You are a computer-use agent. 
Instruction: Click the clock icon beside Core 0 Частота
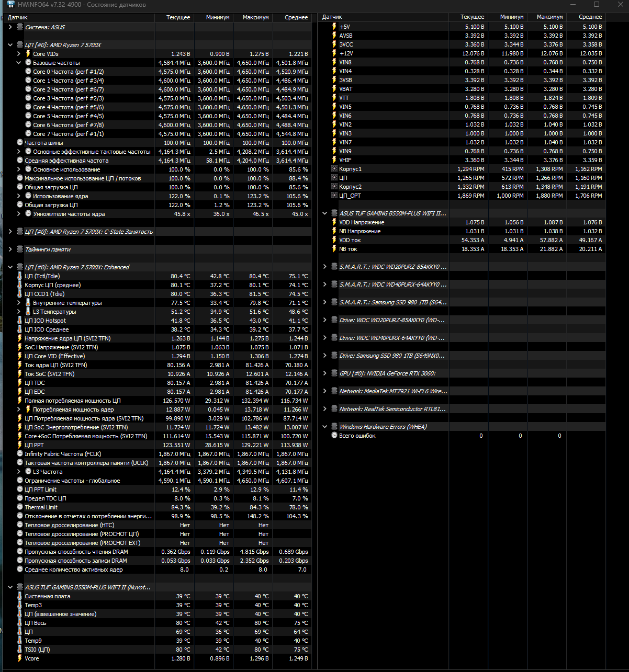[x=28, y=72]
